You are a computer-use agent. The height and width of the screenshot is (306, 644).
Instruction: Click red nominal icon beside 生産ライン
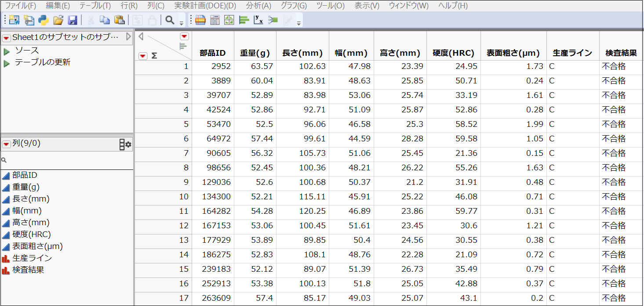pyautogui.click(x=6, y=258)
